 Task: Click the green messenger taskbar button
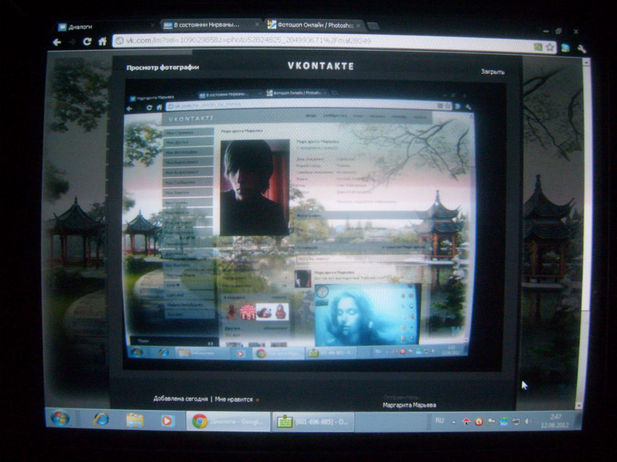coord(313,422)
